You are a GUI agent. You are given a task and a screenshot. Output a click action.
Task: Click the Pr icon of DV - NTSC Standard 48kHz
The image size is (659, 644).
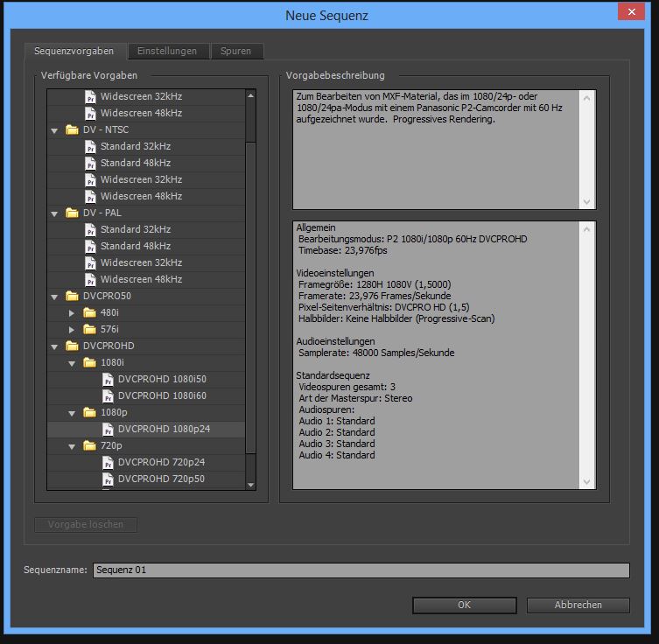[x=90, y=164]
